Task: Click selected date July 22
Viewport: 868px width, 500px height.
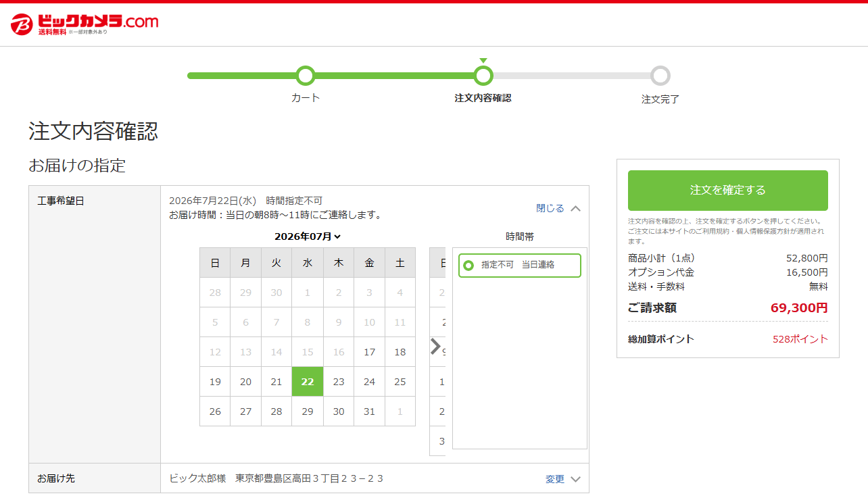Action: point(308,382)
